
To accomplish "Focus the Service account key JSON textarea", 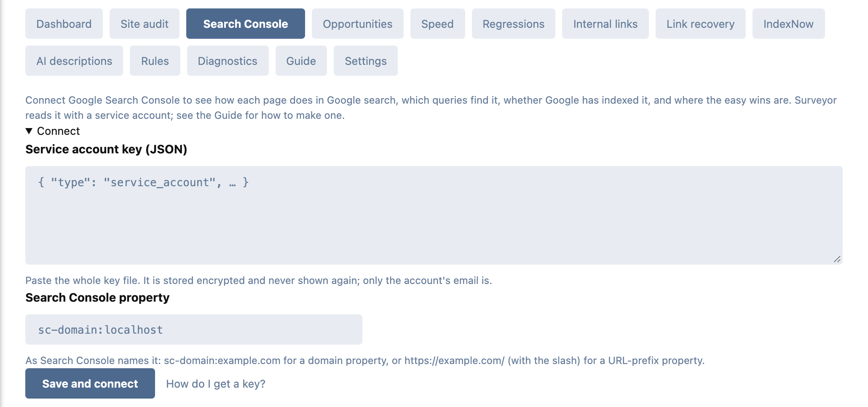I will coord(434,215).
